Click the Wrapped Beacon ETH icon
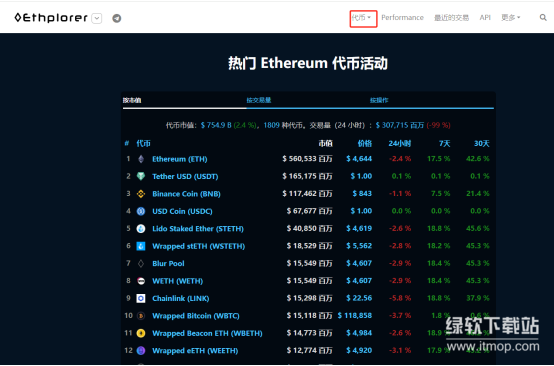 click(141, 333)
